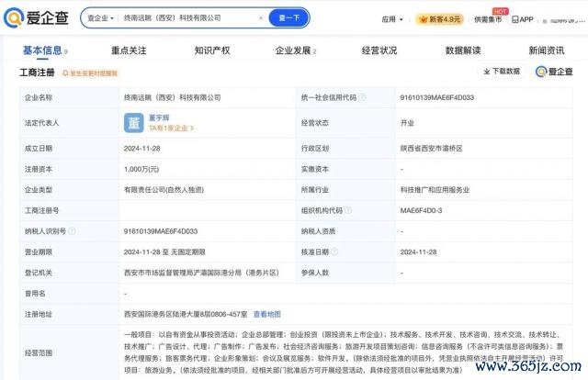The width and height of the screenshot is (588, 380).
Task: Click the 爱企查 logo in the header
Action: coord(36,17)
